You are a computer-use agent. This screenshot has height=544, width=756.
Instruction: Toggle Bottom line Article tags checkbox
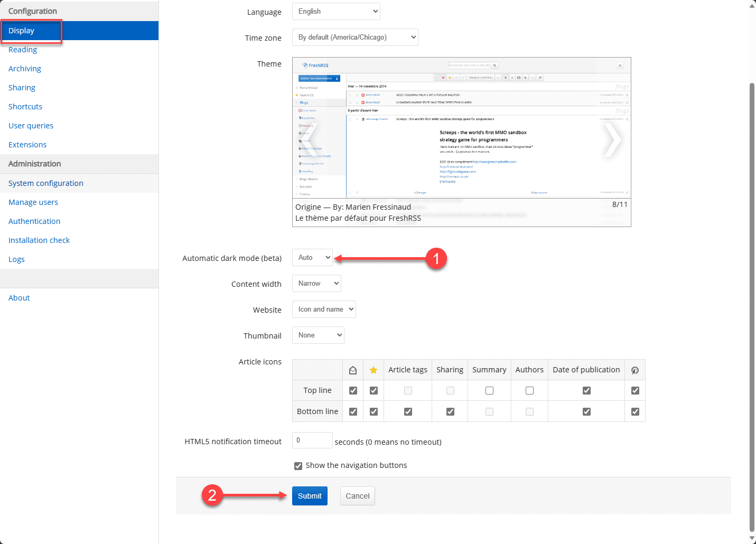[408, 412]
